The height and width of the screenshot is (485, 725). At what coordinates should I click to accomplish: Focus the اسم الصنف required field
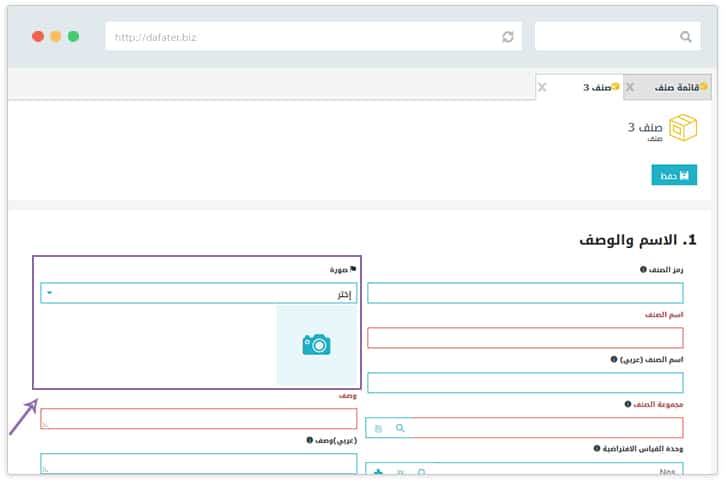pyautogui.click(x=525, y=338)
